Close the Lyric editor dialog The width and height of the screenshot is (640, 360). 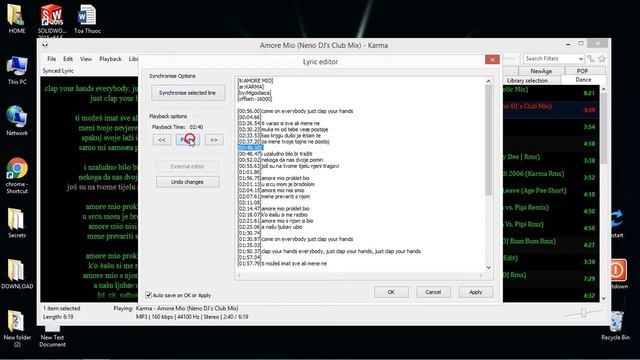click(492, 60)
